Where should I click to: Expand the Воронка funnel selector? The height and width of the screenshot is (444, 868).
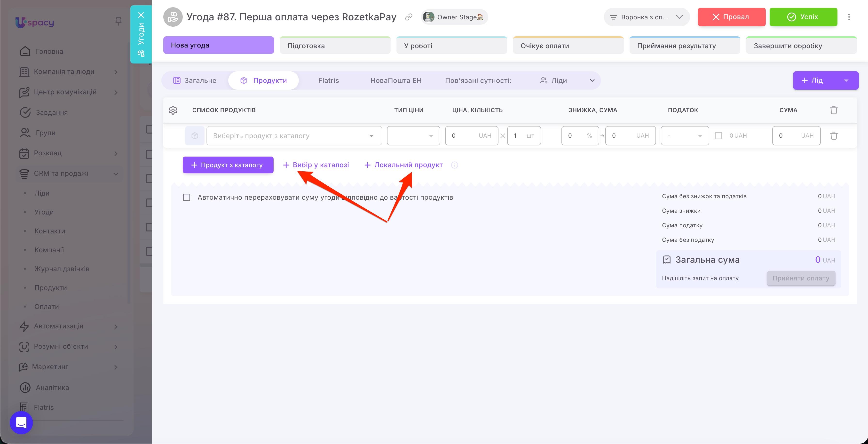[647, 17]
